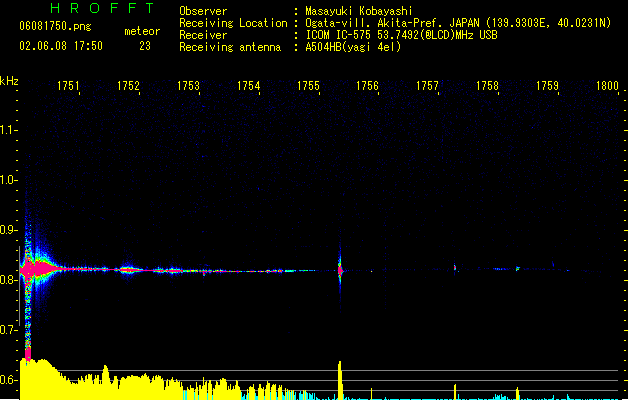Click the large meteor echo burst at 1750

click(x=38, y=270)
